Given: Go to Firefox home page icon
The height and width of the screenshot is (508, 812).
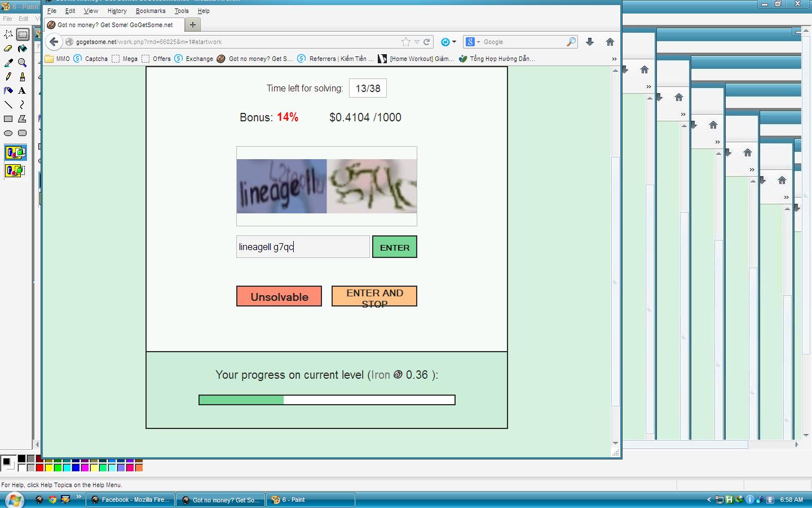Looking at the screenshot, I should point(610,42).
